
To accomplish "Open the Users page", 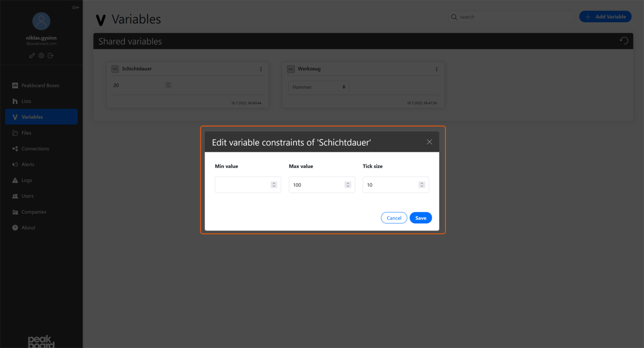I will (27, 196).
